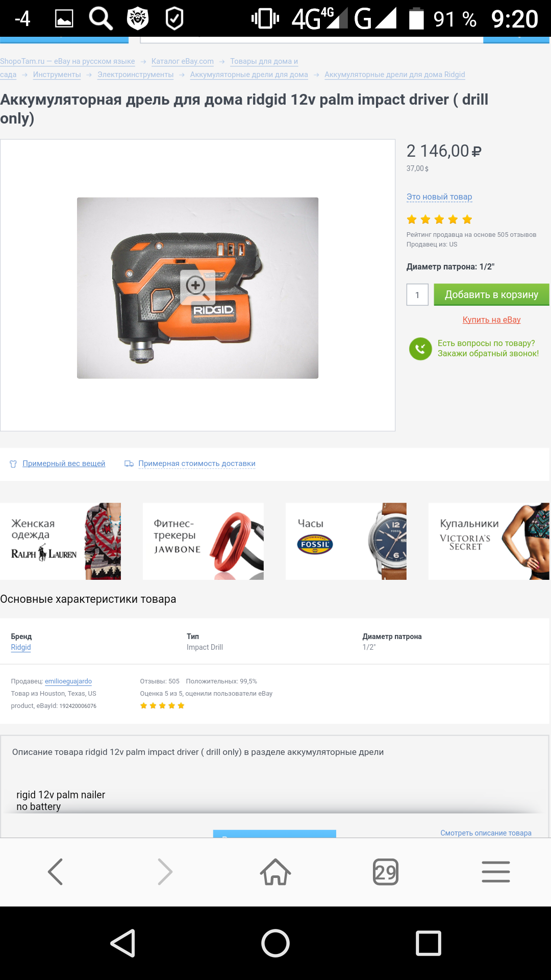551x980 pixels.
Task: Tap the Android home circle button
Action: point(275,943)
